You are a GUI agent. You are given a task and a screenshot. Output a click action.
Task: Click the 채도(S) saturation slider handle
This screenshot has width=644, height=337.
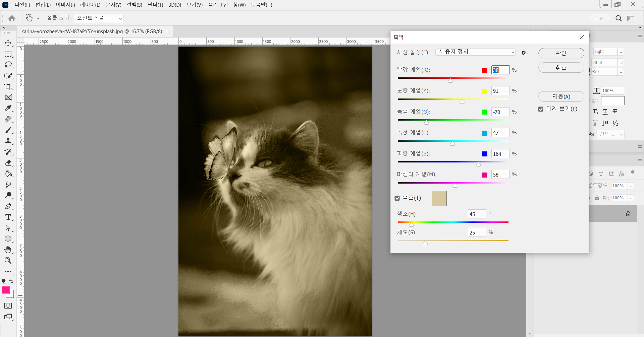click(x=425, y=243)
